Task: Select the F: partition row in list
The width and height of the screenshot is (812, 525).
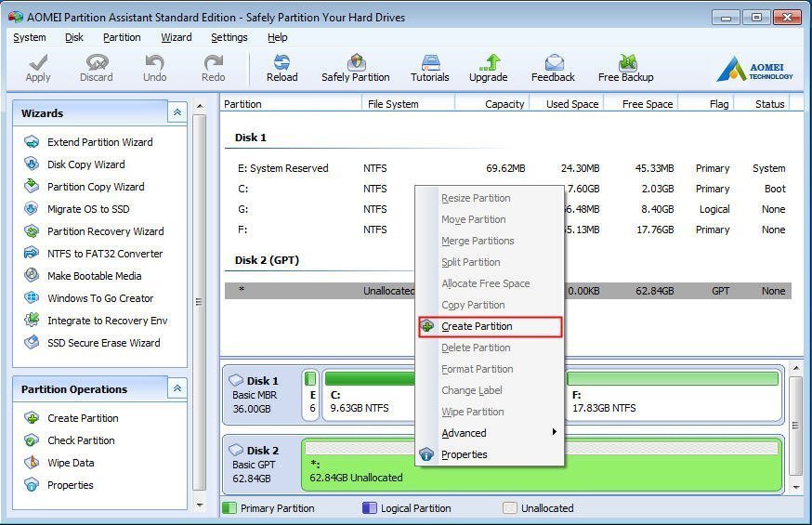Action: pos(508,230)
